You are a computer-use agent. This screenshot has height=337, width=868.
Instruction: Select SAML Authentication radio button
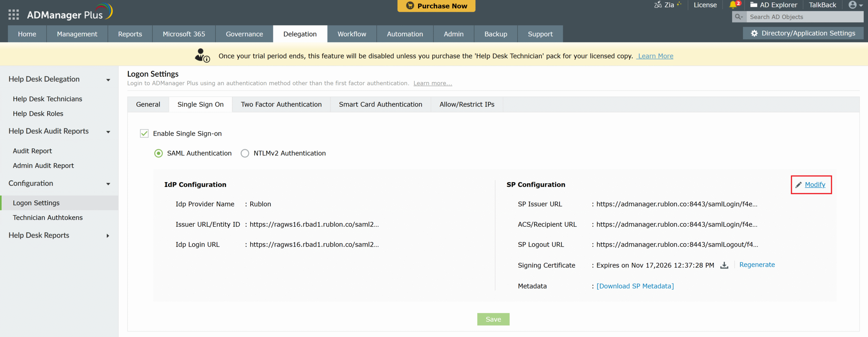coord(158,153)
